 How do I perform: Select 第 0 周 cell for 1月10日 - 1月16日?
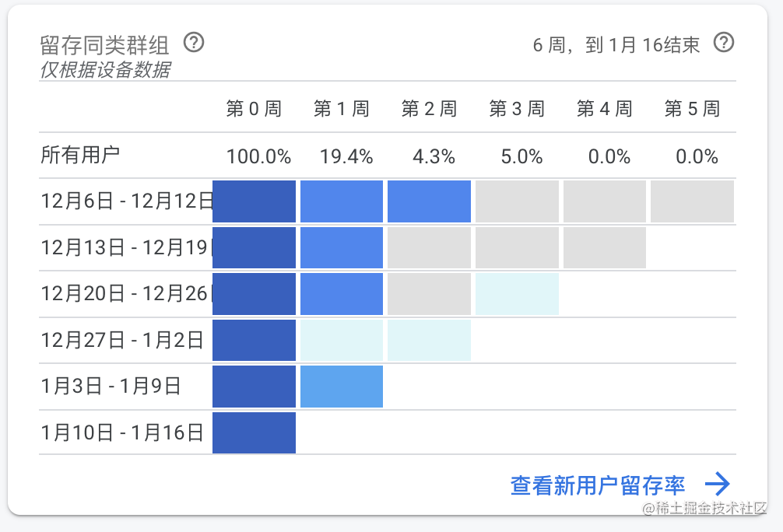coord(255,432)
